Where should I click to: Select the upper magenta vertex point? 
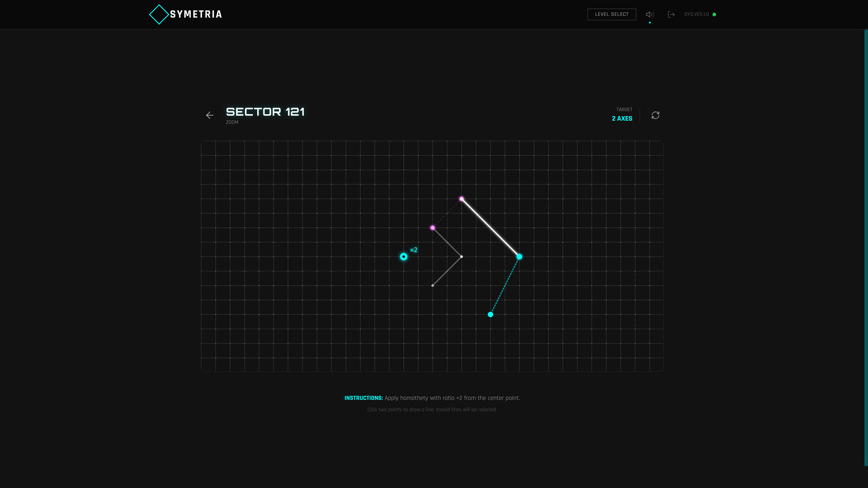pos(462,198)
